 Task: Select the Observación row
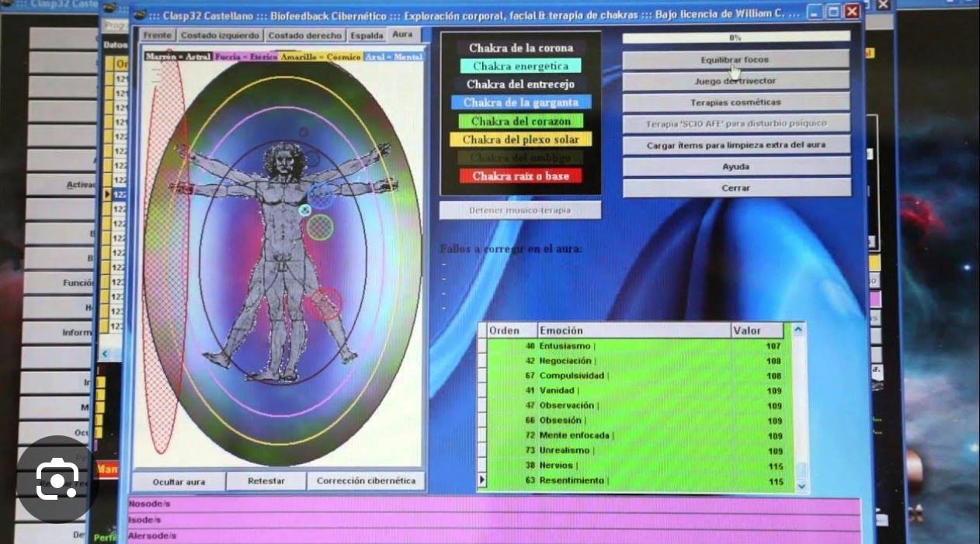tap(636, 406)
